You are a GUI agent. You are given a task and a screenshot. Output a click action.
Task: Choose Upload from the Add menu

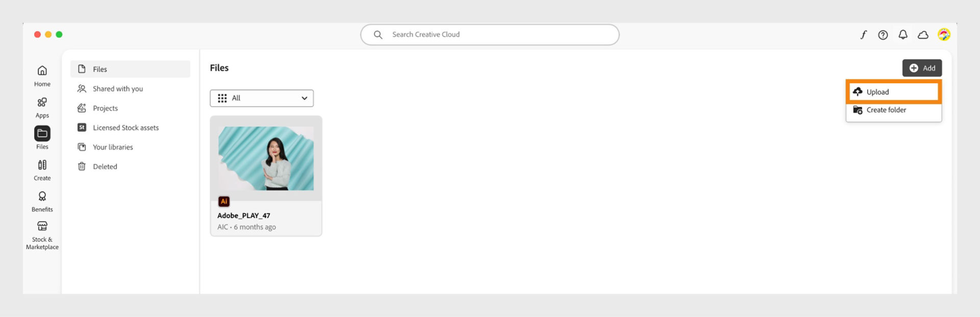click(x=894, y=92)
